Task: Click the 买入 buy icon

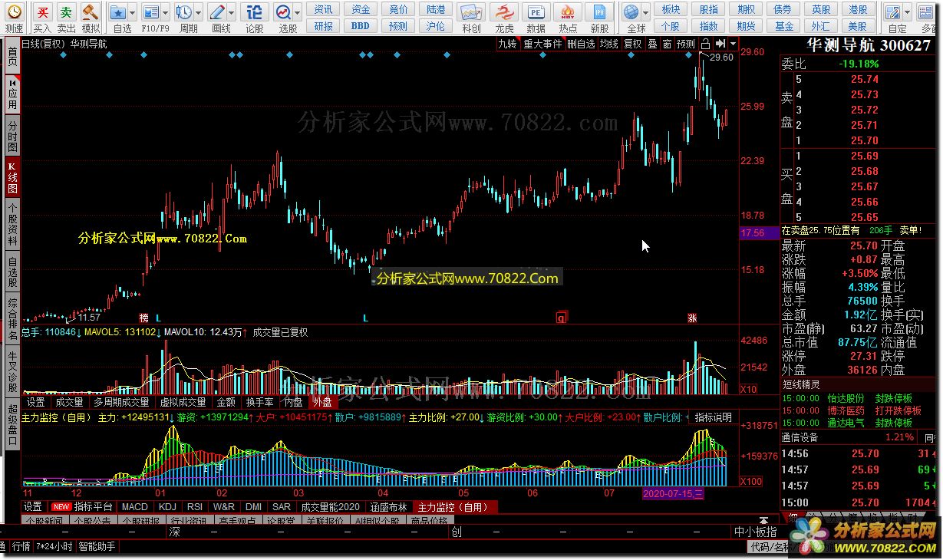Action: pos(44,12)
